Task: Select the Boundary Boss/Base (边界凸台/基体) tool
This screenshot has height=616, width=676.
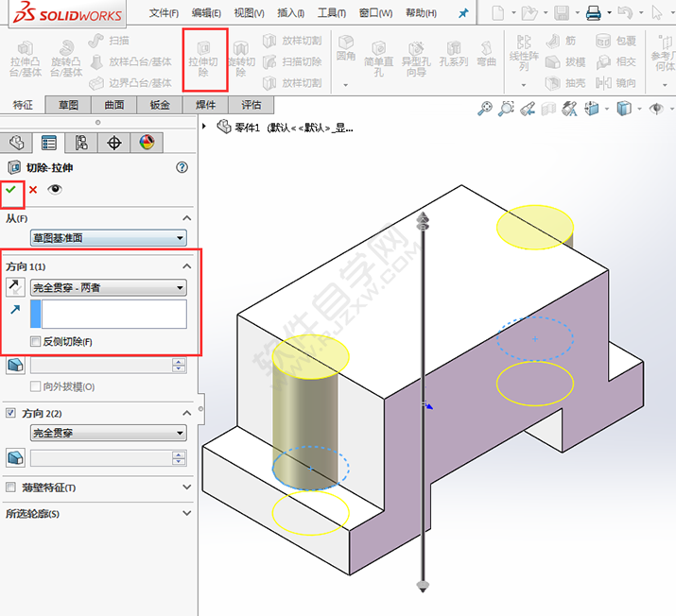Action: 130,83
